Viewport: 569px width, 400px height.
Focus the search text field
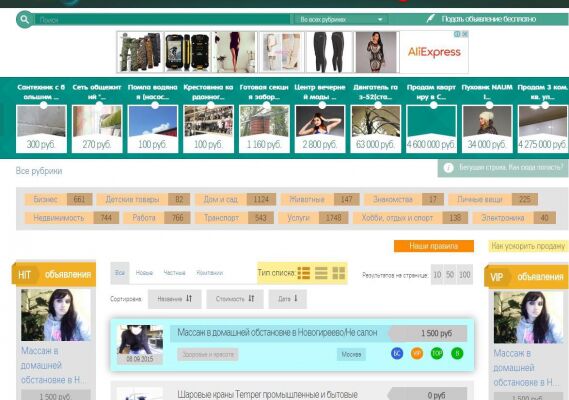click(x=162, y=20)
